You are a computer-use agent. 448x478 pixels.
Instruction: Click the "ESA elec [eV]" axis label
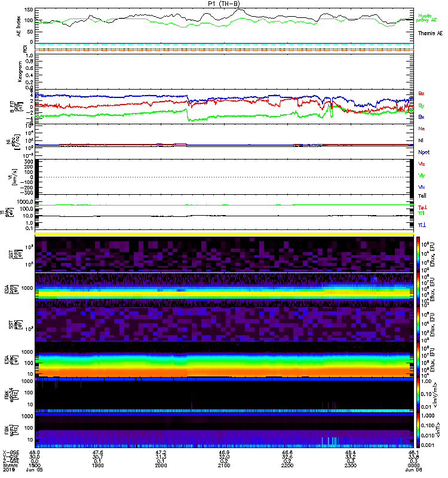pyautogui.click(x=11, y=360)
